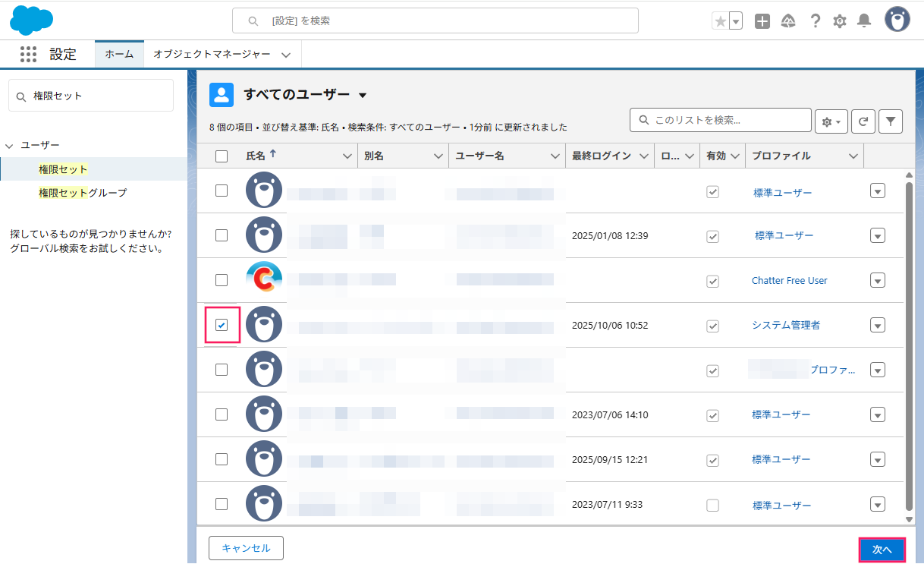Open the user profile avatar in header
Viewport: 924px width, 564px height.
(x=897, y=20)
